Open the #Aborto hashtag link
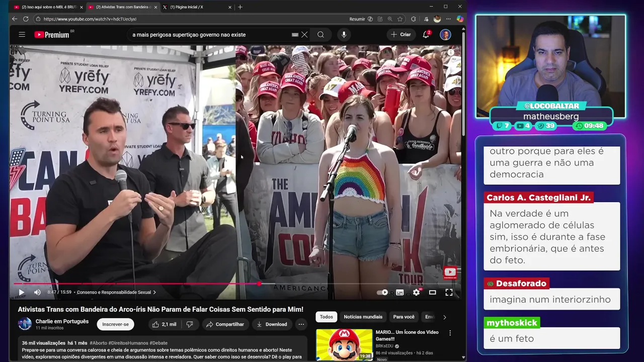The image size is (644, 362). [x=99, y=343]
